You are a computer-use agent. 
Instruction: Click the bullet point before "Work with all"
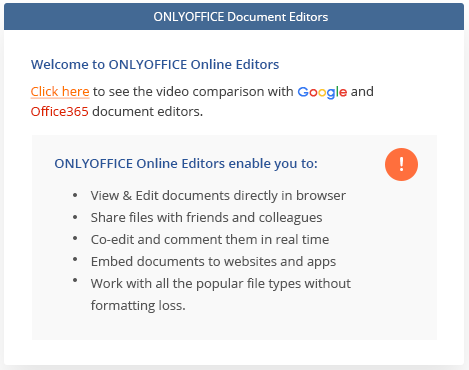point(75,280)
